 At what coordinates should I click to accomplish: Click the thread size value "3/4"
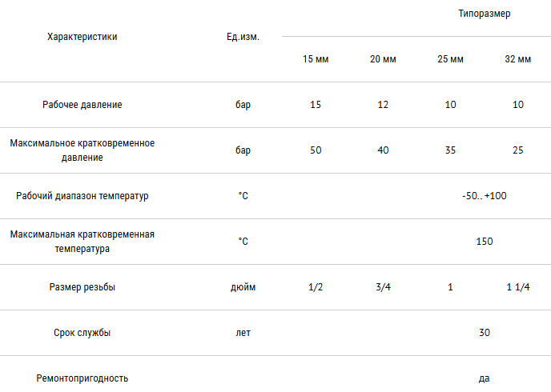383,287
